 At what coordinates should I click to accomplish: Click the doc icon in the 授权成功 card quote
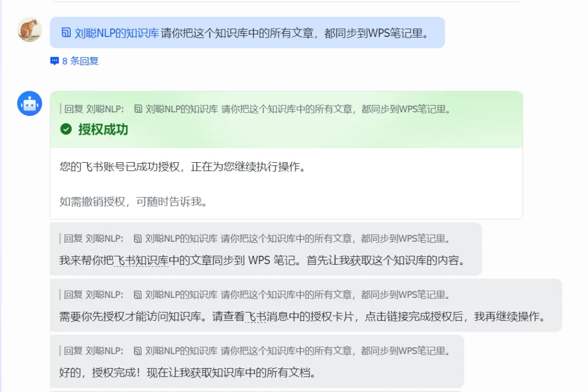click(x=138, y=109)
